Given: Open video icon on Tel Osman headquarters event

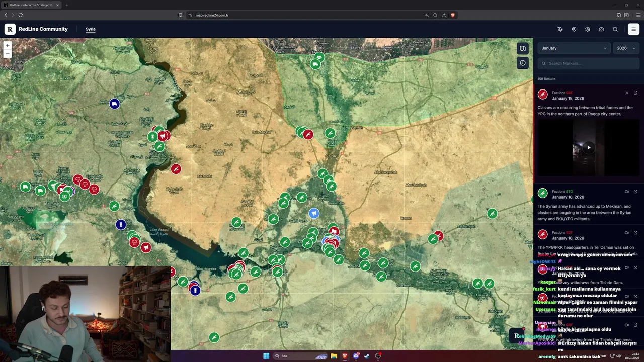Looking at the screenshot, I should (627, 233).
